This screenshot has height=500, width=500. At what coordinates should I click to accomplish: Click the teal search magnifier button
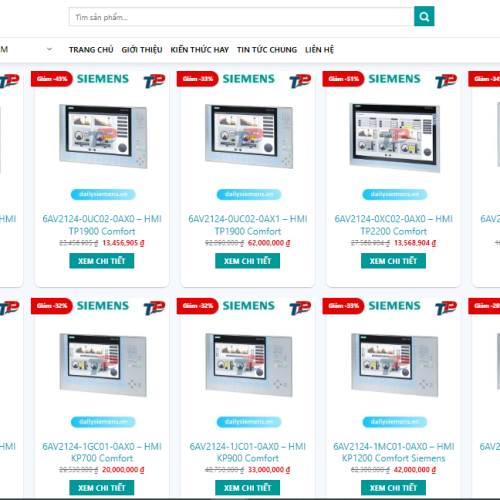[x=424, y=16]
